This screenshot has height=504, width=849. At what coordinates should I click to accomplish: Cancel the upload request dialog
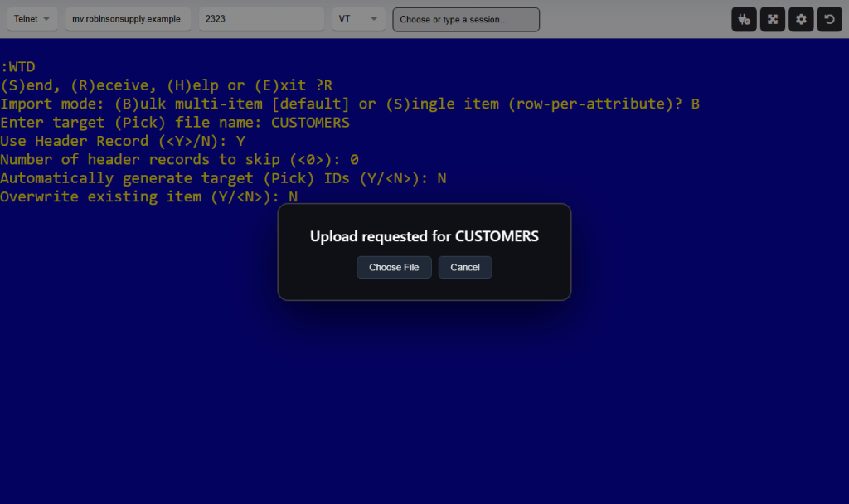(x=465, y=268)
